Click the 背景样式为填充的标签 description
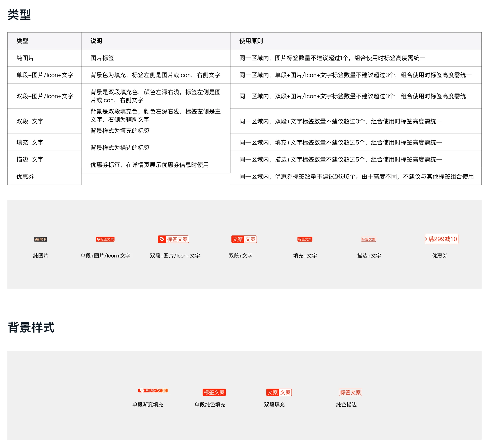This screenshot has height=448, width=489. point(156,131)
